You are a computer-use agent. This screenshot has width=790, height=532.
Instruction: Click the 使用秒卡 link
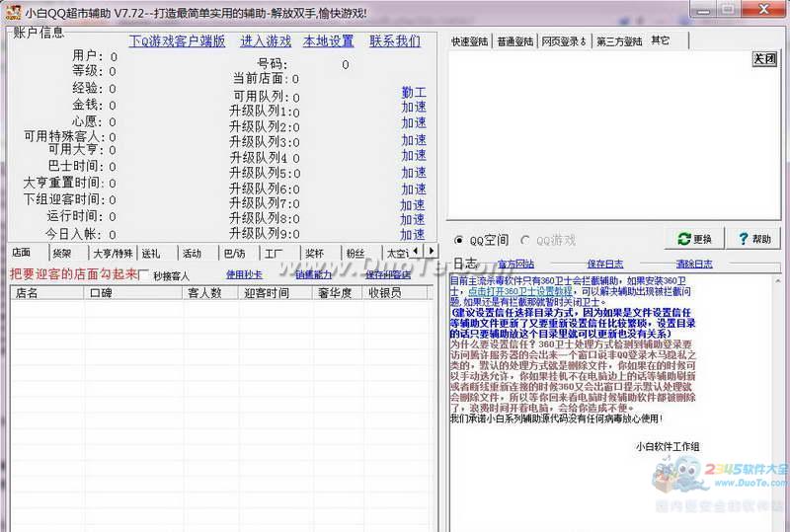point(244,274)
